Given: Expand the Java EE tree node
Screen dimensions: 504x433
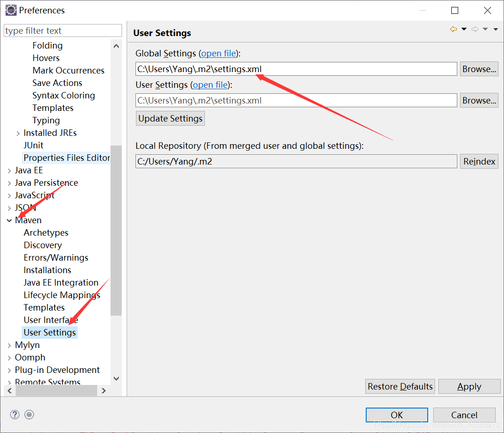Looking at the screenshot, I should point(9,171).
